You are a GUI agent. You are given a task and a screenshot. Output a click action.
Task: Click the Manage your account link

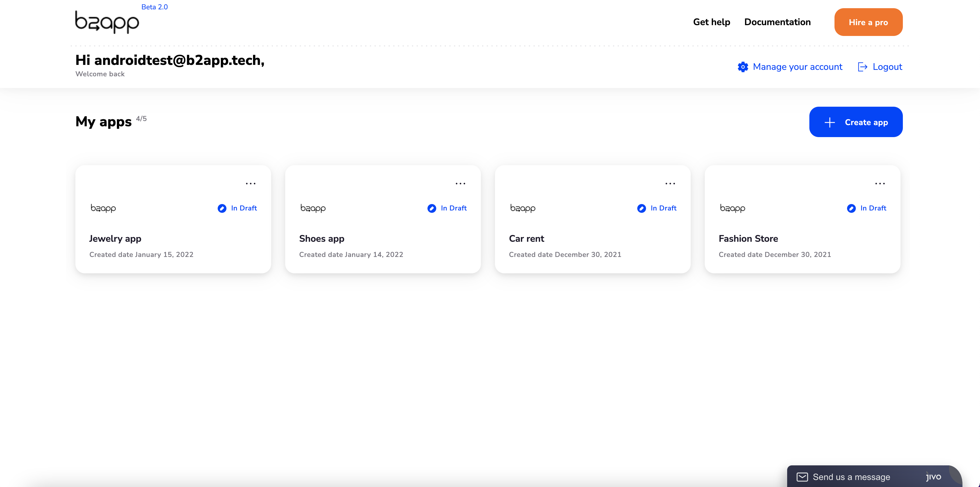click(797, 67)
